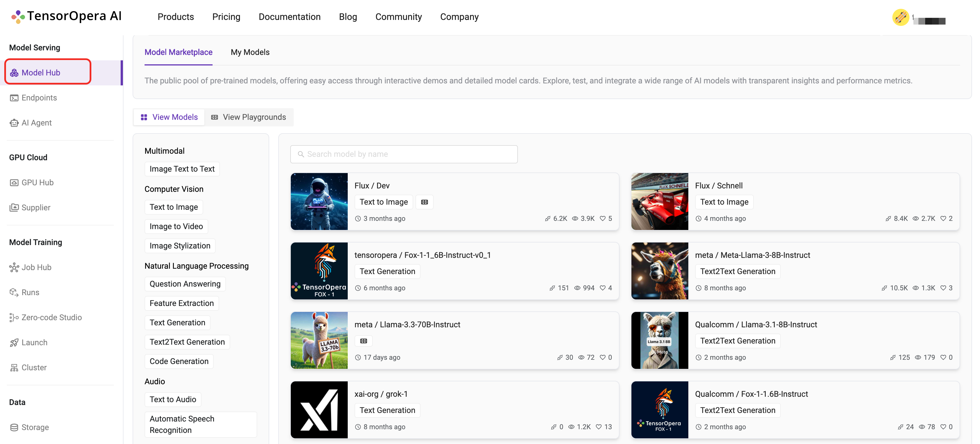Screen dimensions: 980x444
Task: Select the Text Generation filter in sidebar
Action: [177, 323]
